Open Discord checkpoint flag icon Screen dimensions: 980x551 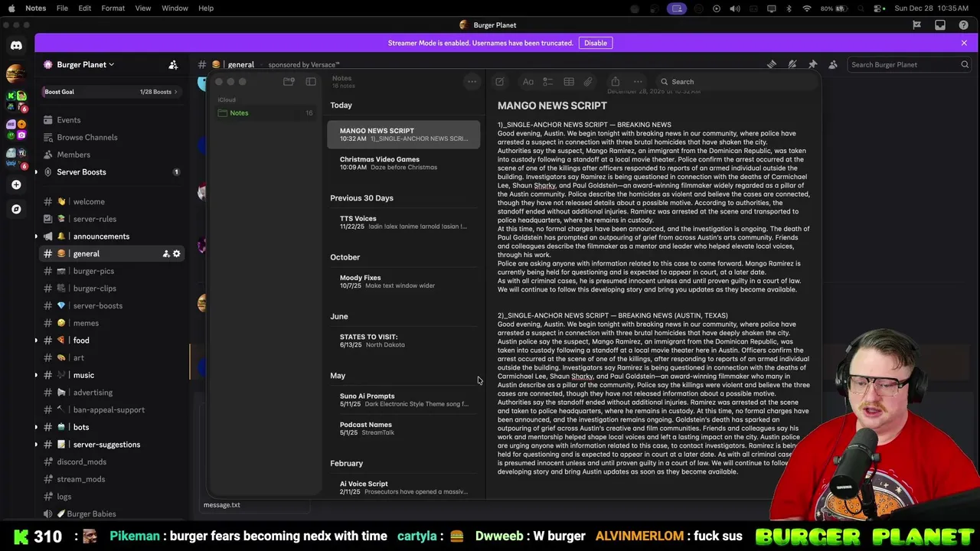[916, 25]
